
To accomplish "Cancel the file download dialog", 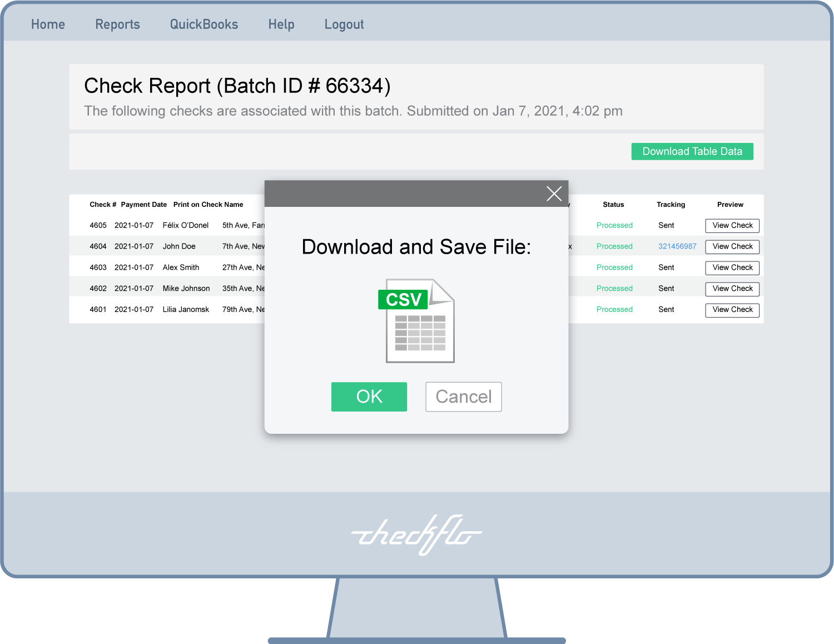I will coord(463,397).
